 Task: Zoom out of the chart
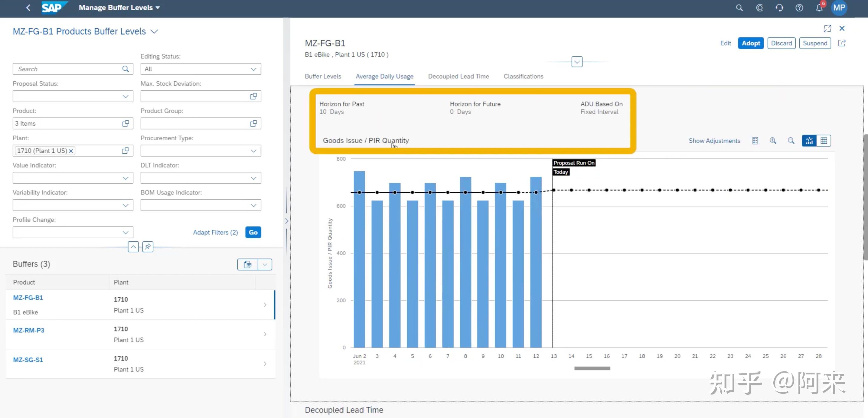[x=791, y=141]
